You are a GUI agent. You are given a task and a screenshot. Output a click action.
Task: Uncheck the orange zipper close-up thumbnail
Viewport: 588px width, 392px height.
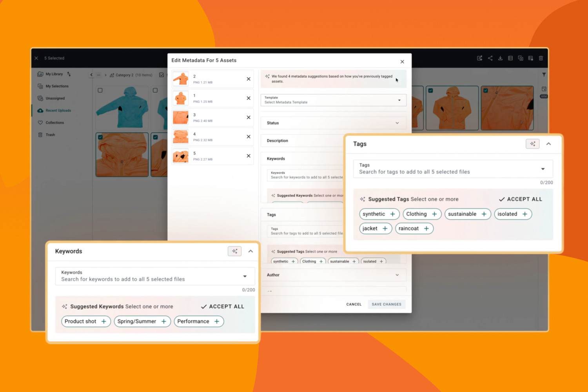pyautogui.click(x=486, y=91)
